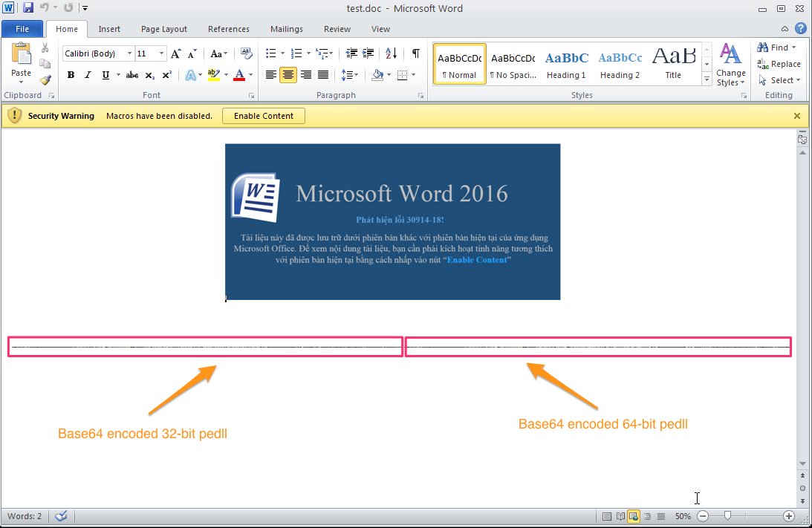Switch to Full Screen Reading view
This screenshot has width=812, height=528.
(620, 516)
